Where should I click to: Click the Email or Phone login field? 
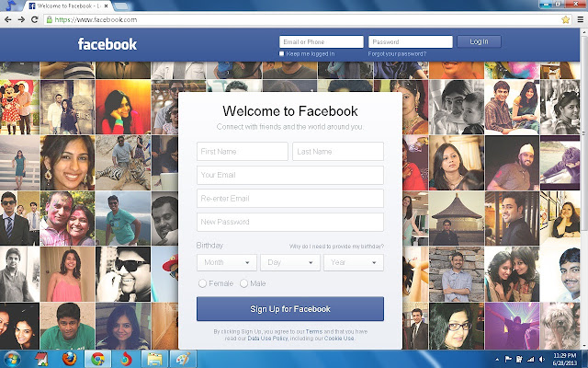[x=322, y=41]
